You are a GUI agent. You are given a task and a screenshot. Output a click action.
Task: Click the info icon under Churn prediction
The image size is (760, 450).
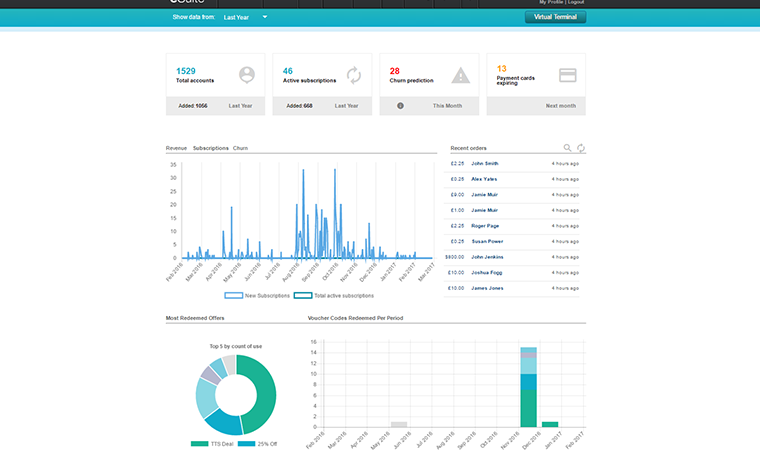[x=400, y=105]
